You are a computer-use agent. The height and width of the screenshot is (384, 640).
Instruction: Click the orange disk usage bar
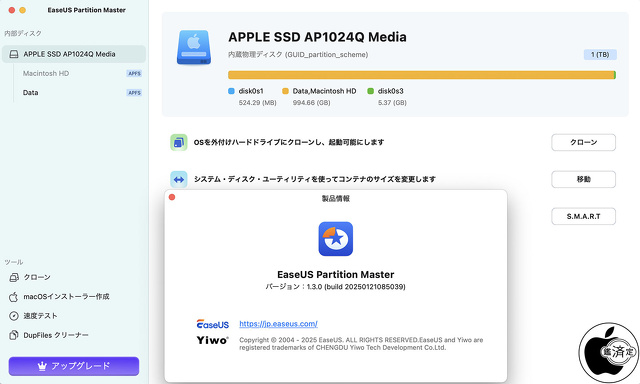(421, 75)
